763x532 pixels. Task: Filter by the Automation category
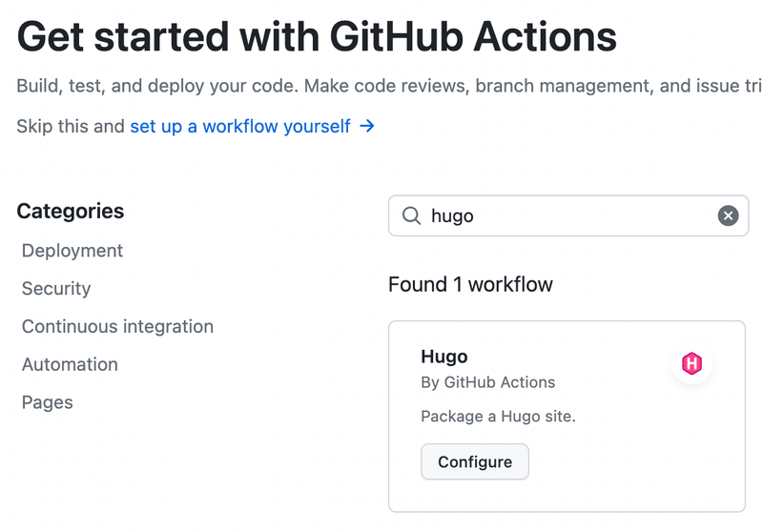70,365
